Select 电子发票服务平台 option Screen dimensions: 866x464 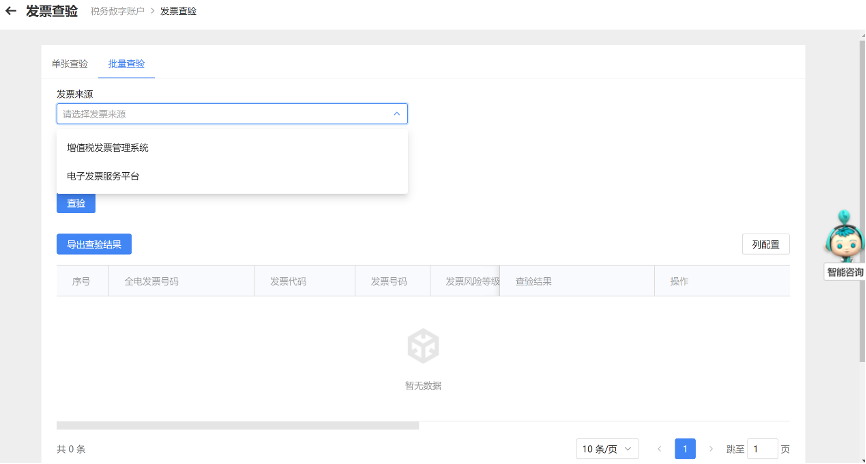pos(103,176)
